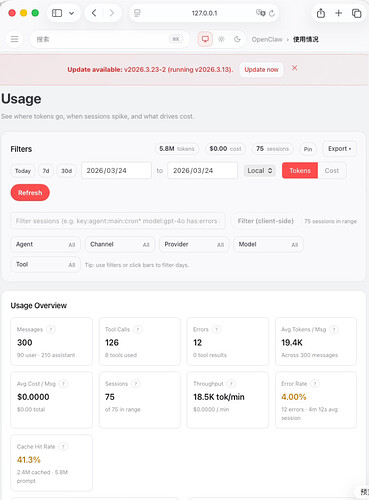Go forward in browser history
Screen dimensions: 369x500
tap(112, 13)
